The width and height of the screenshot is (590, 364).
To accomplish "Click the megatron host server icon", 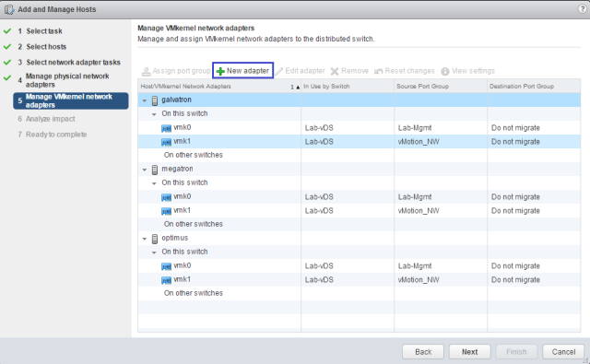I will point(155,170).
